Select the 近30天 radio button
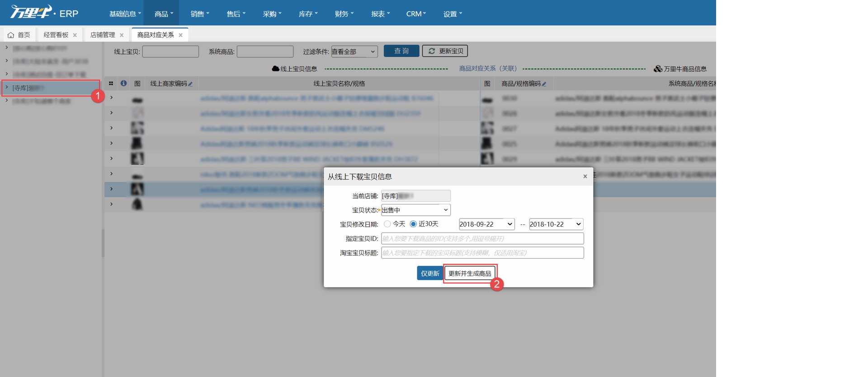The image size is (868, 377). [413, 224]
